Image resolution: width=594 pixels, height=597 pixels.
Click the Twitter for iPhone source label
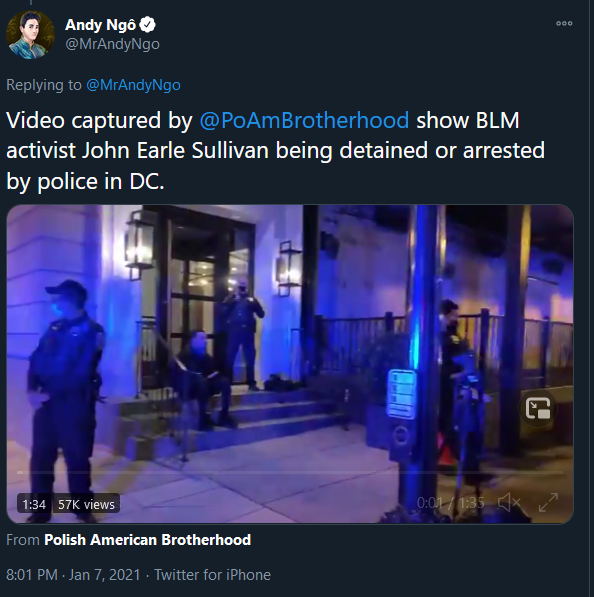coord(212,575)
